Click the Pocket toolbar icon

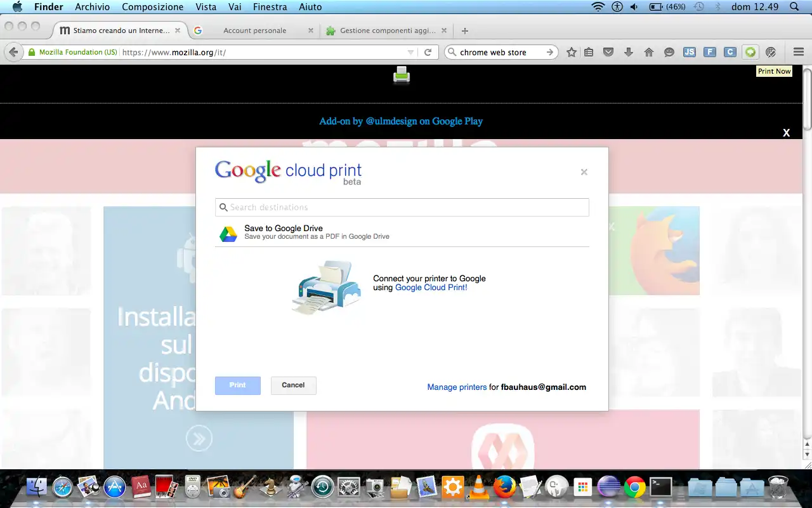[608, 52]
